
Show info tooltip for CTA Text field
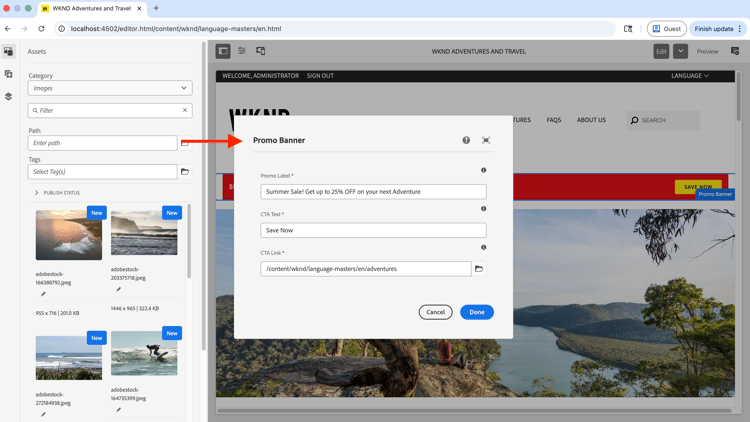484,209
